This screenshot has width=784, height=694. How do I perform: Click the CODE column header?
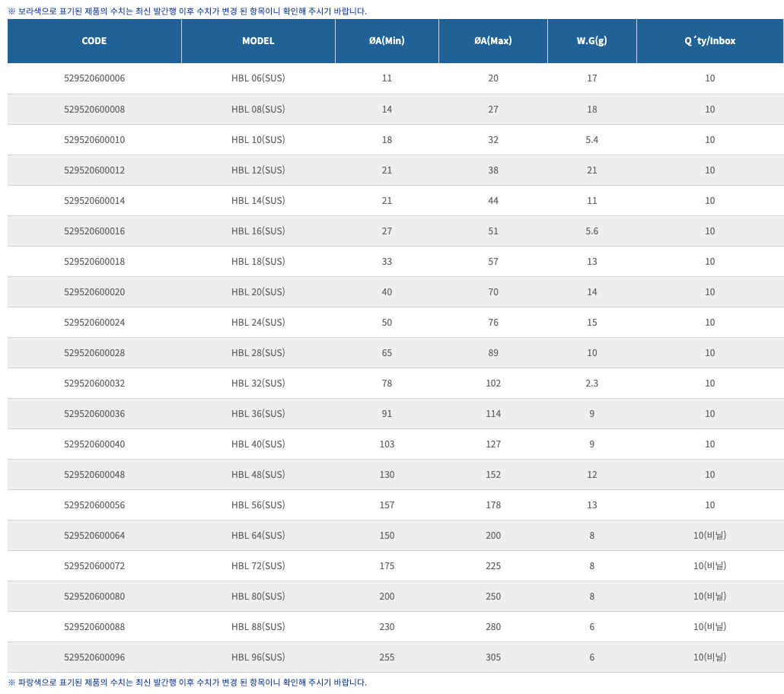pos(94,41)
